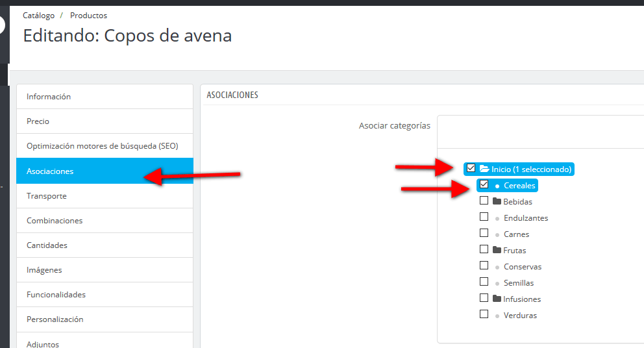Select the Endulzantes category label

pyautogui.click(x=526, y=218)
